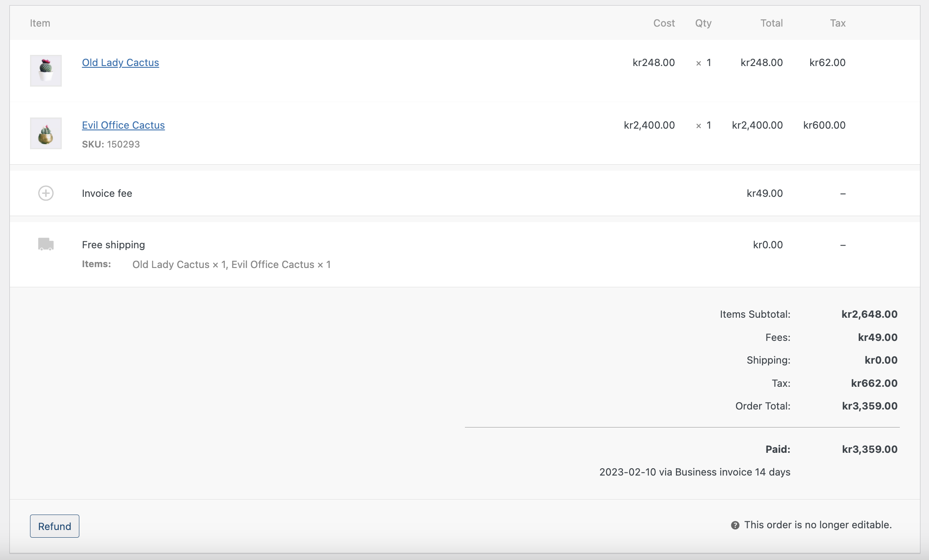The width and height of the screenshot is (929, 560).
Task: Click the Tax column header
Action: (838, 23)
